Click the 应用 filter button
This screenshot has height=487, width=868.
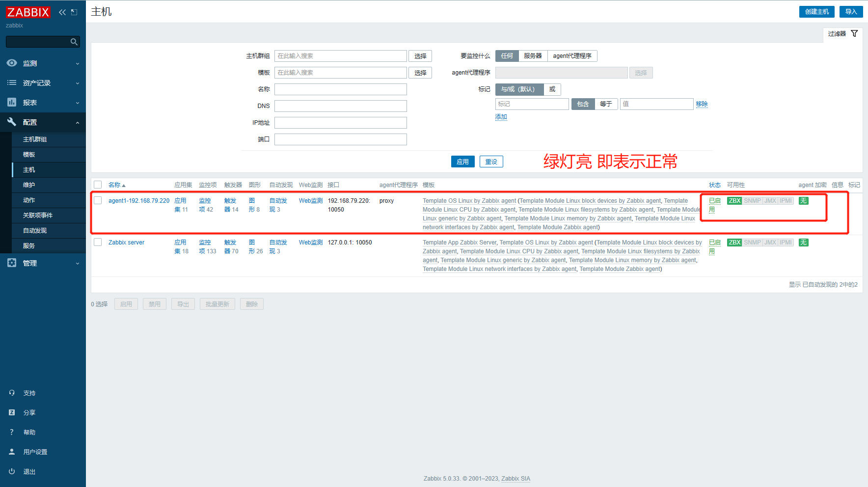pyautogui.click(x=462, y=162)
